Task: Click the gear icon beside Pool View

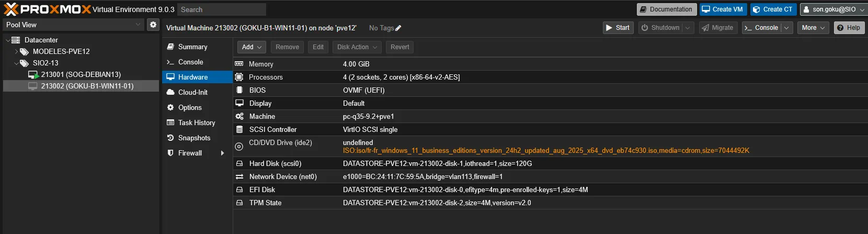Action: pyautogui.click(x=153, y=25)
